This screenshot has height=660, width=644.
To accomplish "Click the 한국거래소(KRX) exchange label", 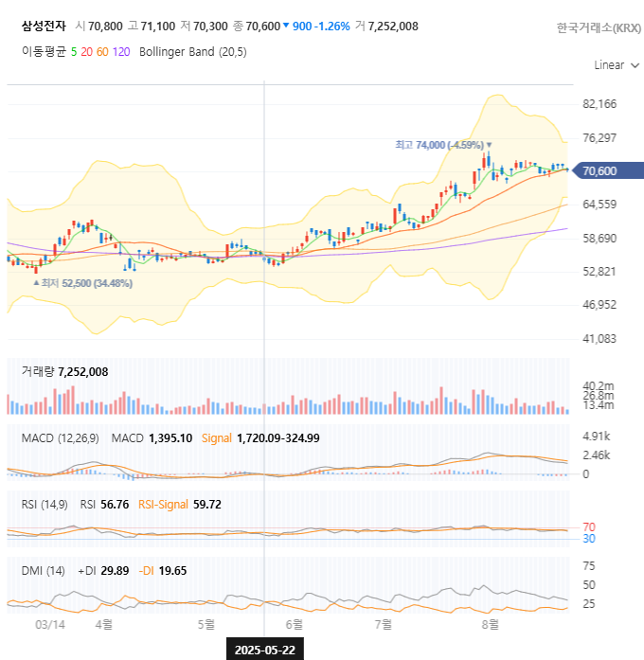I will 599,27.
